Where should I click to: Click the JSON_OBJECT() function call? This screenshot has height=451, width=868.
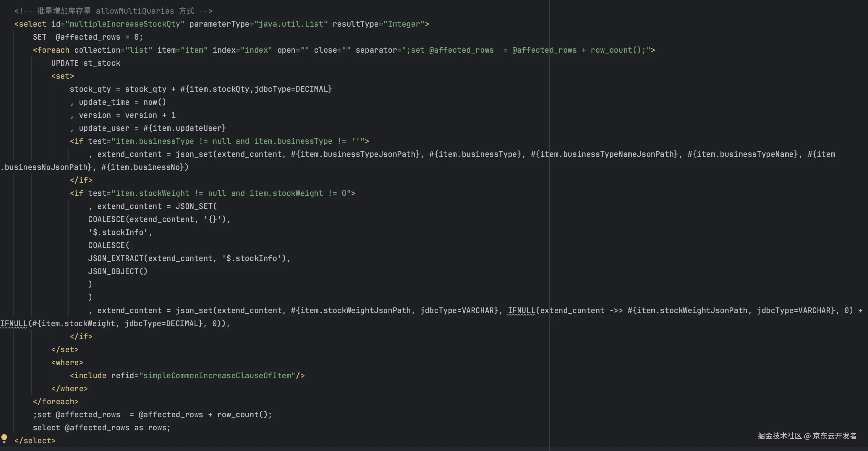coord(118,271)
